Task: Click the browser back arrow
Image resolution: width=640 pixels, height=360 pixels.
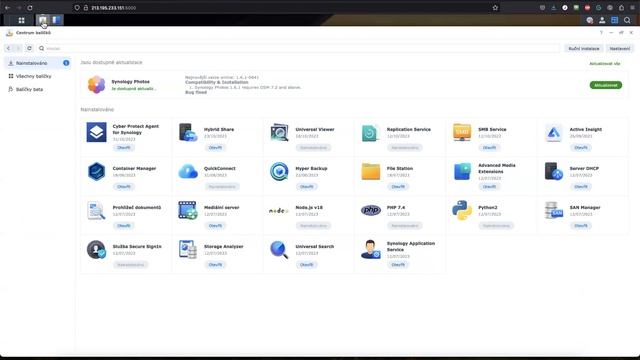Action: point(7,8)
